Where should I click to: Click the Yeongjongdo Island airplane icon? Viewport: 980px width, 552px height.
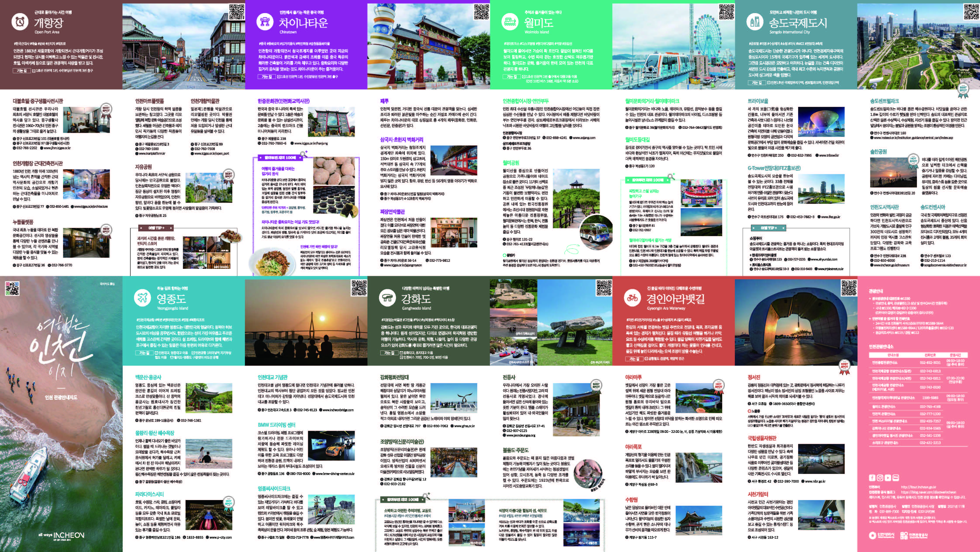coord(143,298)
